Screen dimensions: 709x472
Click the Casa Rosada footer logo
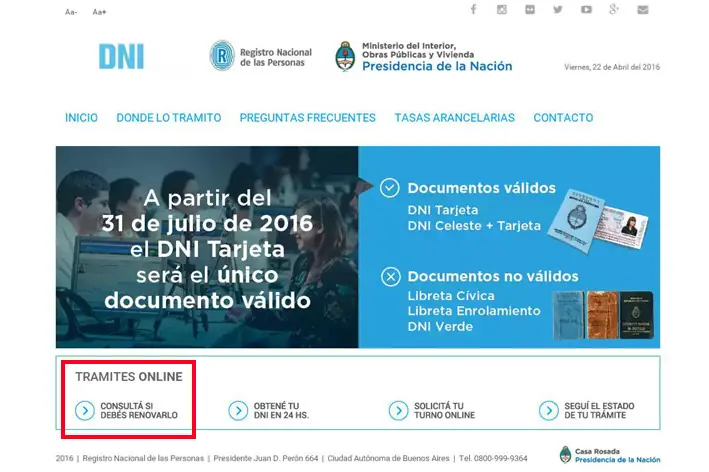point(610,455)
